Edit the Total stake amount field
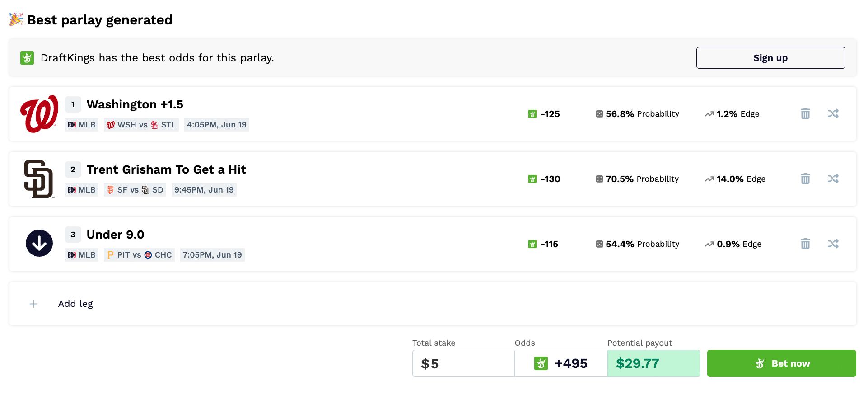868x395 pixels. 463,363
